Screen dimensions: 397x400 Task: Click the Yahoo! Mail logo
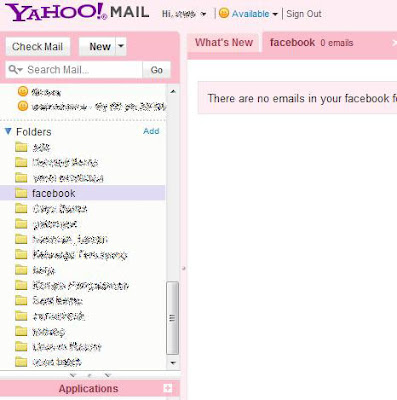pos(77,12)
